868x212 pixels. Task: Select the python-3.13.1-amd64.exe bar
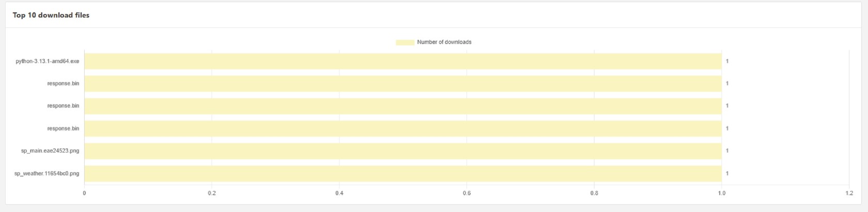coord(402,61)
